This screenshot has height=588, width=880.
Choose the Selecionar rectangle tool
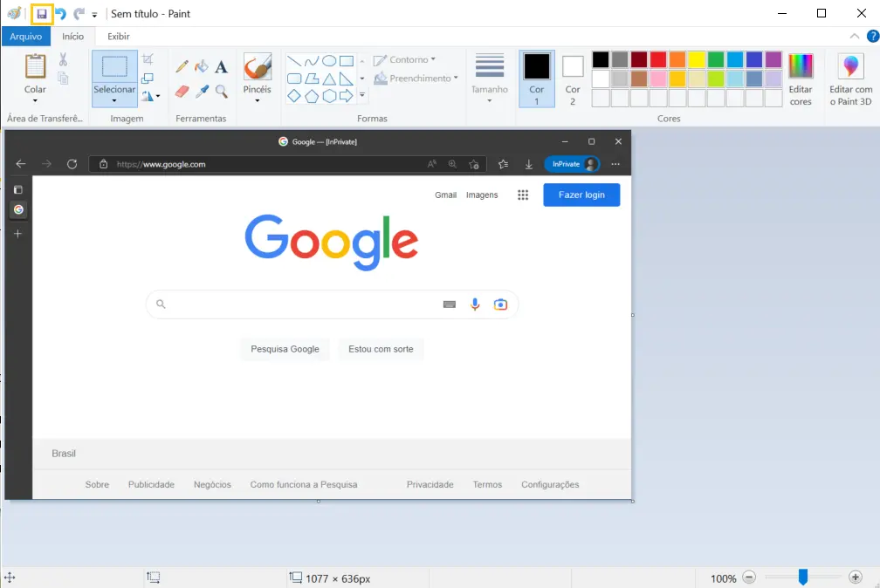coord(114,66)
